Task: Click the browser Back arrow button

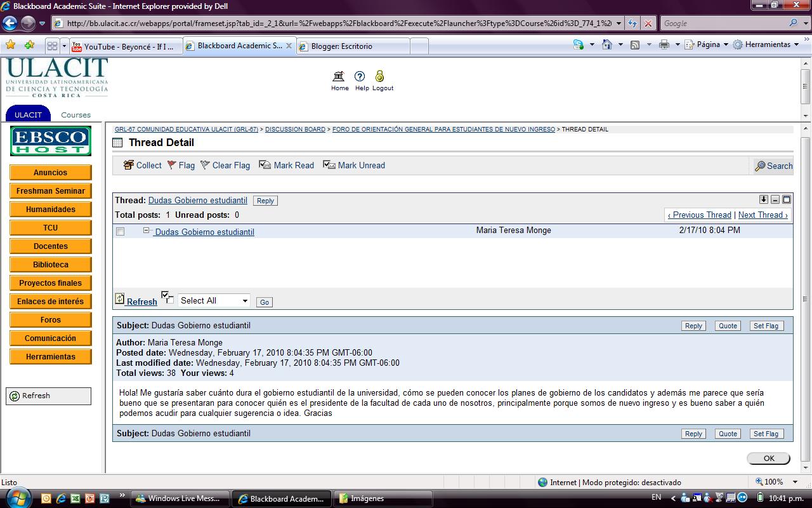Action: click(x=10, y=23)
